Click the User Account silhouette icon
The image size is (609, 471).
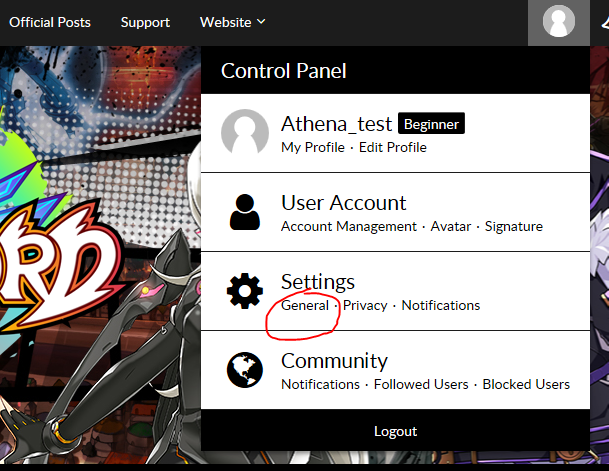[245, 212]
